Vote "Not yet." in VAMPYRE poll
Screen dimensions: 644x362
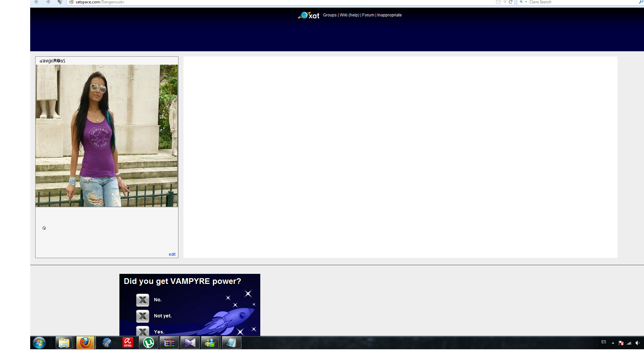tap(143, 316)
